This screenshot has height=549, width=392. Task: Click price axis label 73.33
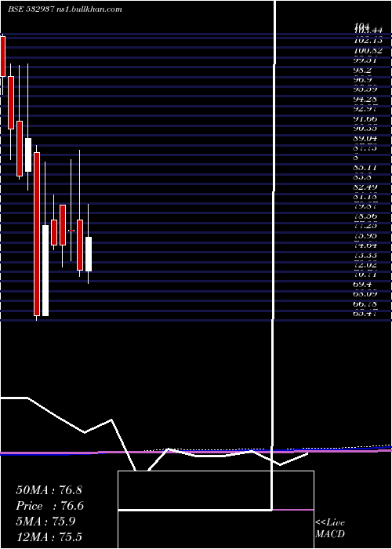click(x=366, y=256)
